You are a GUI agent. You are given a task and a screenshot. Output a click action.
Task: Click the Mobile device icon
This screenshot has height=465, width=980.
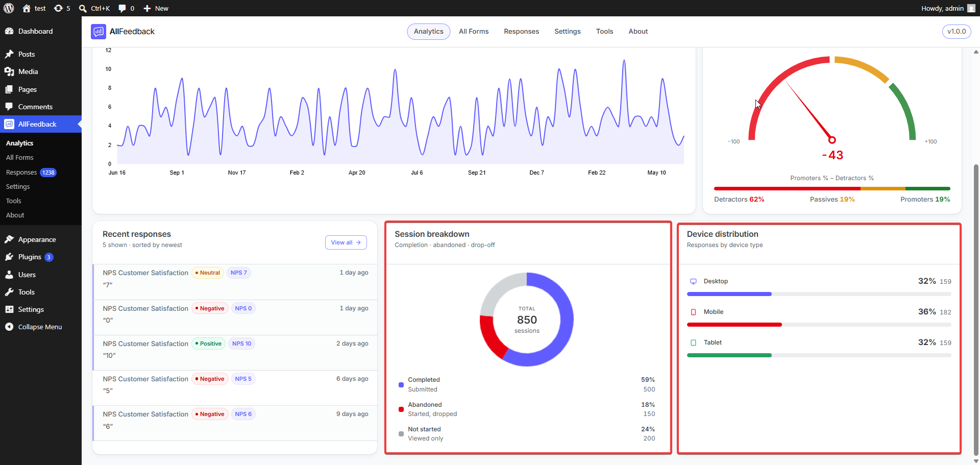click(693, 312)
